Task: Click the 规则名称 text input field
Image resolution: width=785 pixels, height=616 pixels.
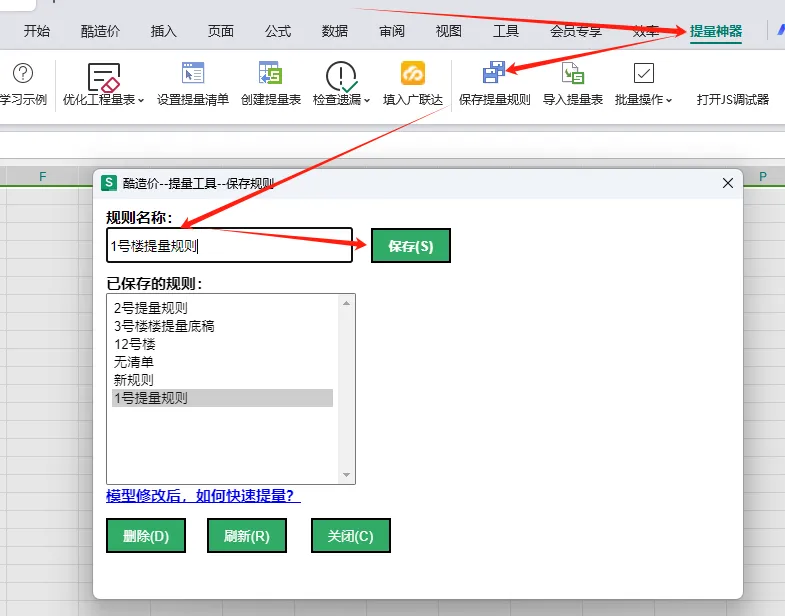Action: point(229,245)
